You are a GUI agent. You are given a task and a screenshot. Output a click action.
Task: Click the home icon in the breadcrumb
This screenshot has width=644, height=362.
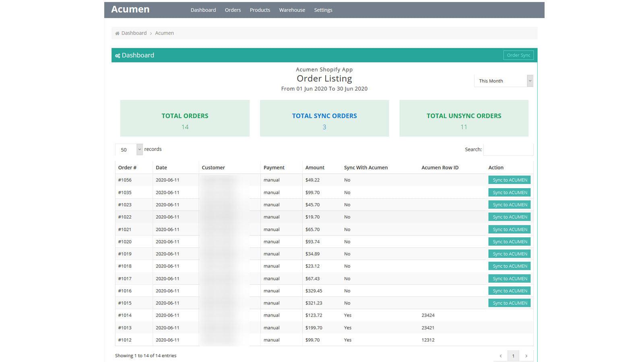117,33
